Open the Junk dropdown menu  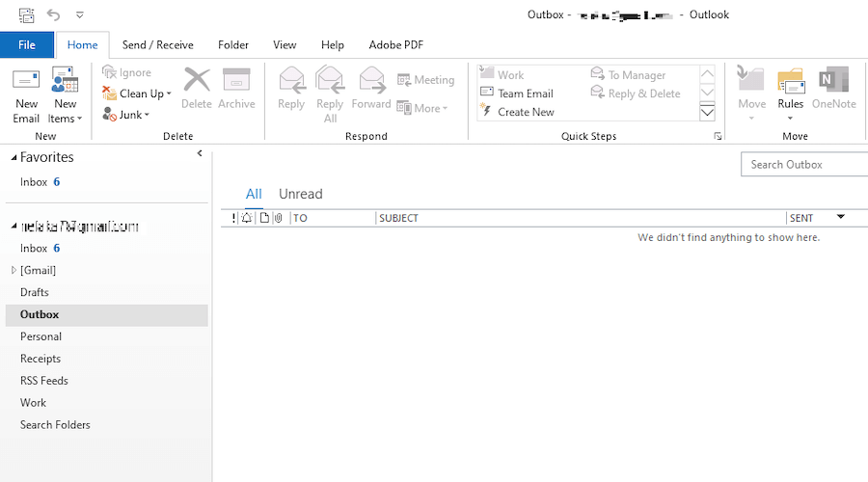pos(126,115)
